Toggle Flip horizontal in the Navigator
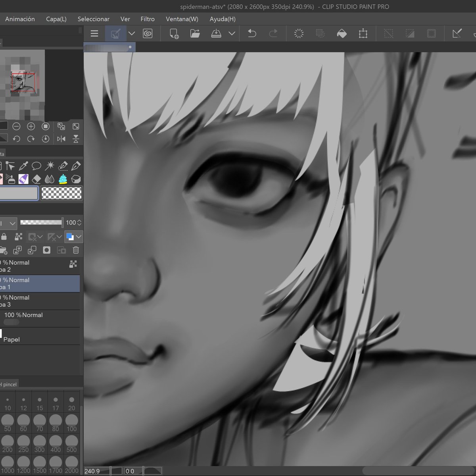 click(61, 139)
